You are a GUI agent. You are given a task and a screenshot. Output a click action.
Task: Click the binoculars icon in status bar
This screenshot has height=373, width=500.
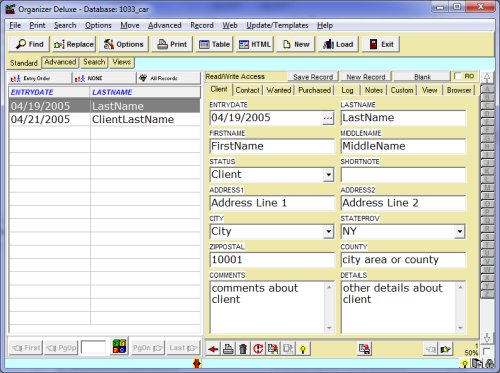point(490,364)
